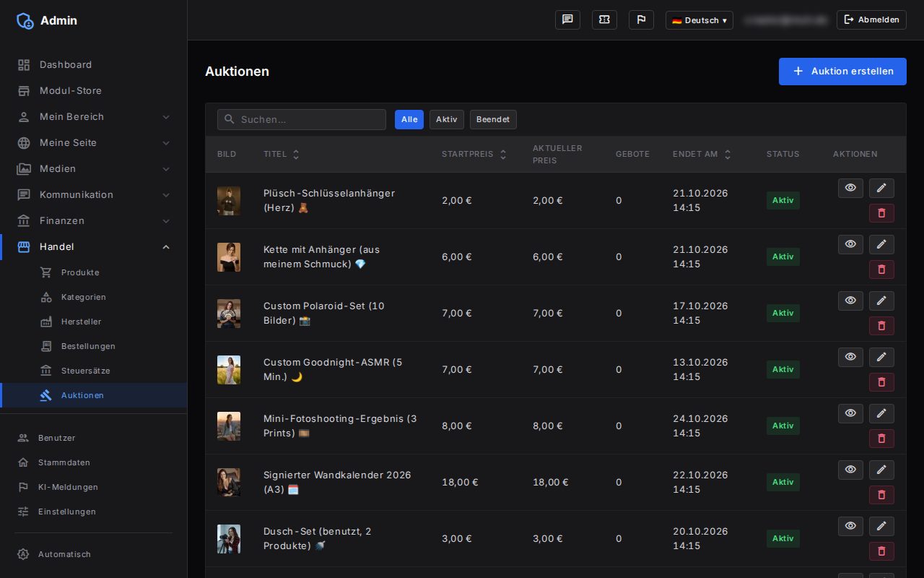Expand the Medien sidebar section
This screenshot has width=924, height=578.
(x=94, y=168)
